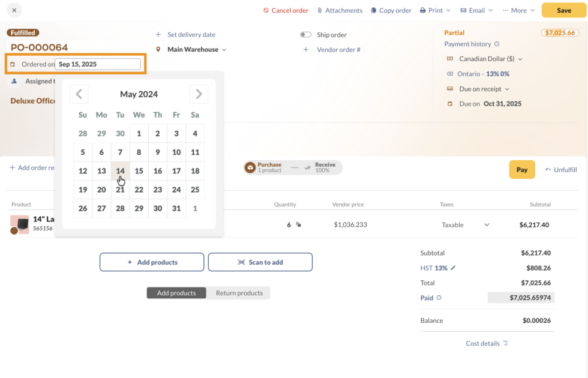
Task: Click the outlined Add products button
Action: (152, 262)
